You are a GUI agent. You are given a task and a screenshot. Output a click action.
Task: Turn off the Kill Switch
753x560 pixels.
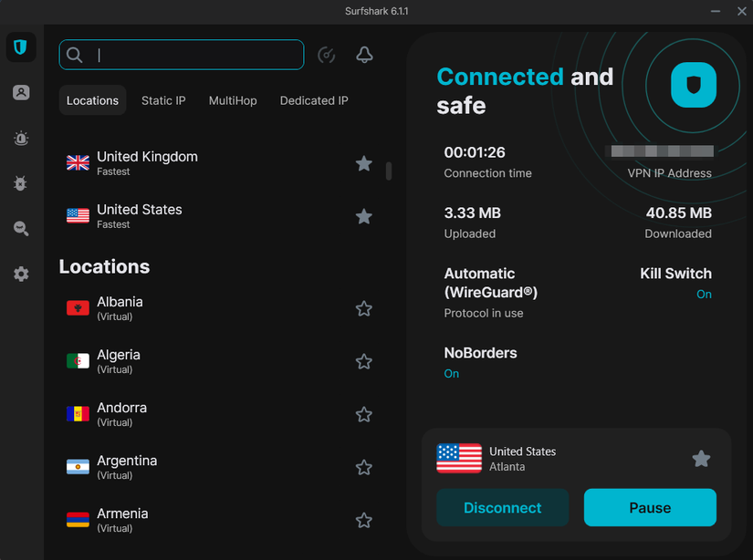coord(704,294)
